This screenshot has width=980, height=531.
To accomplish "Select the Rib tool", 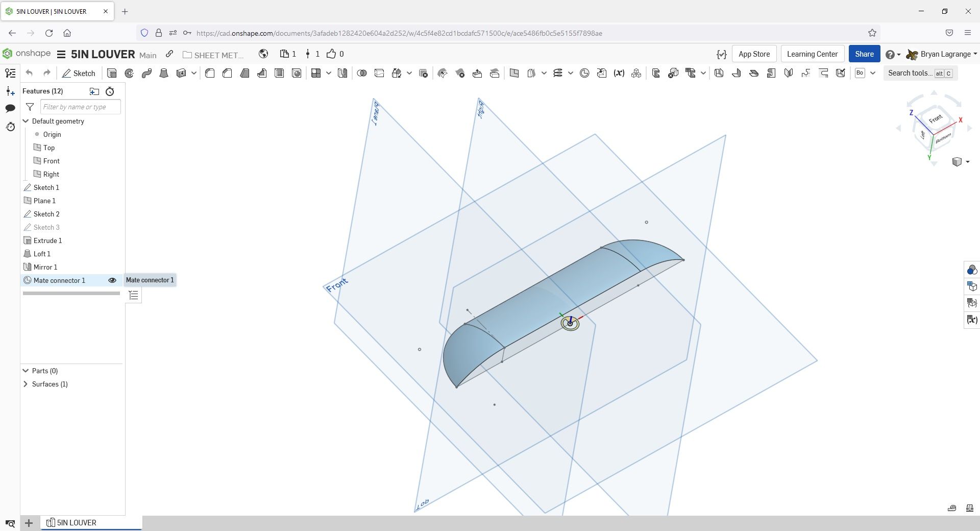I will pyautogui.click(x=262, y=73).
